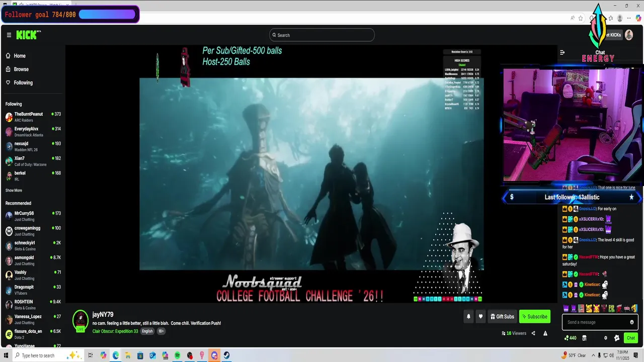The image size is (644, 362).
Task: Open Xian7 channel playing Warzone
Action: click(33, 161)
